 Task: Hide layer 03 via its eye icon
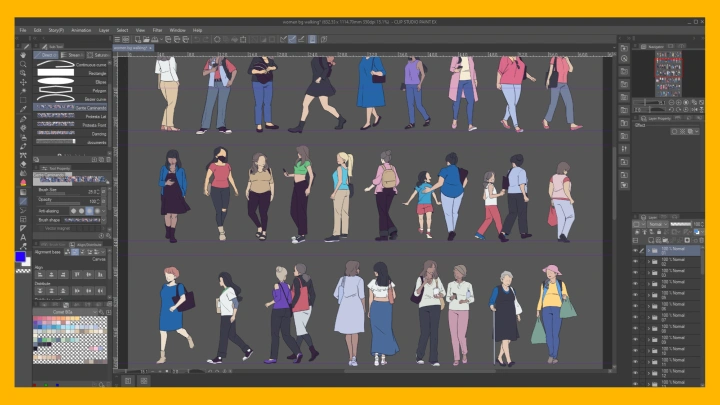636,273
